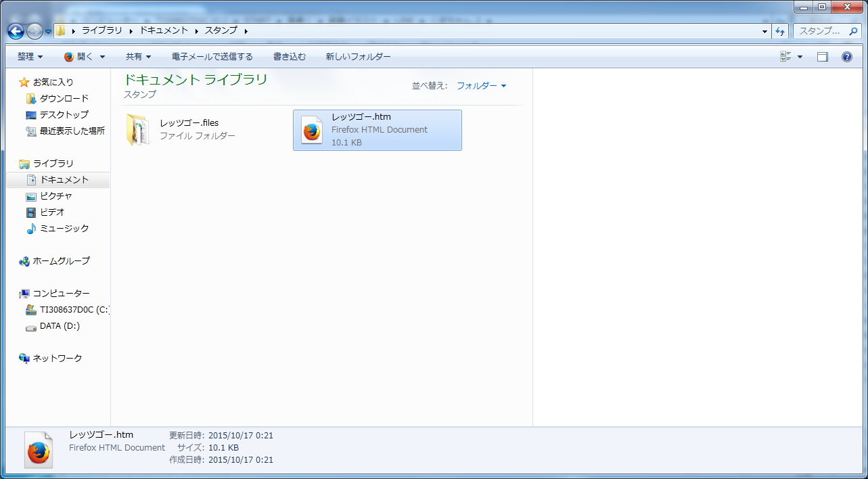Click the デスクトップ monitor icon
The image size is (868, 479).
(30, 114)
